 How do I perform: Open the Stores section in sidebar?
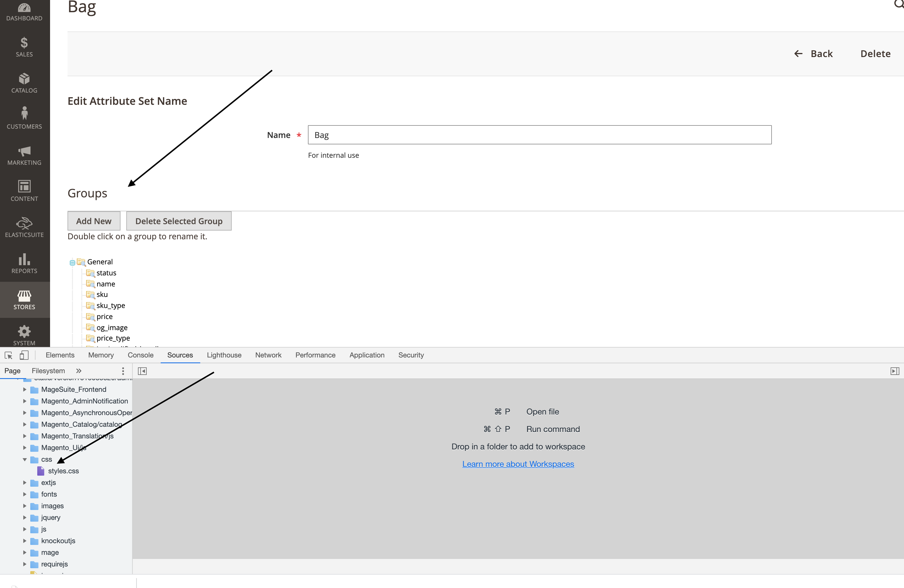(x=24, y=299)
